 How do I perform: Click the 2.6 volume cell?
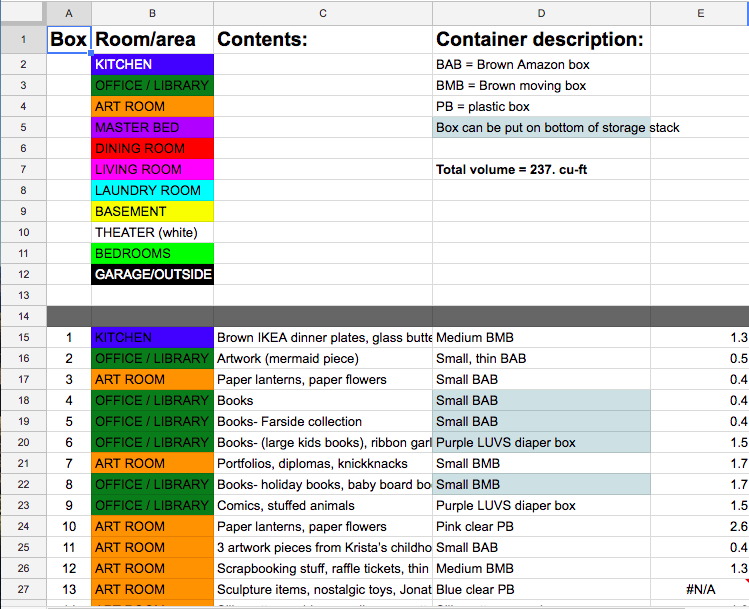click(700, 527)
